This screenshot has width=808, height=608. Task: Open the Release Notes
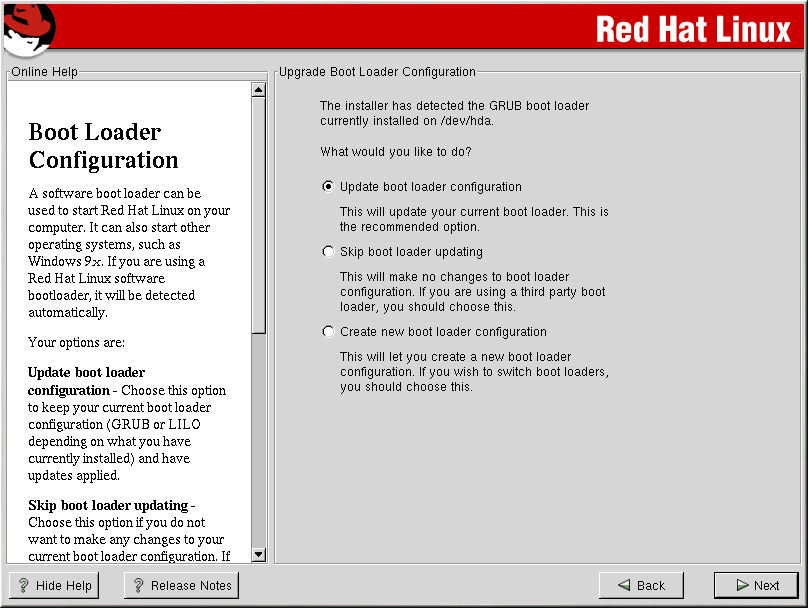(181, 586)
